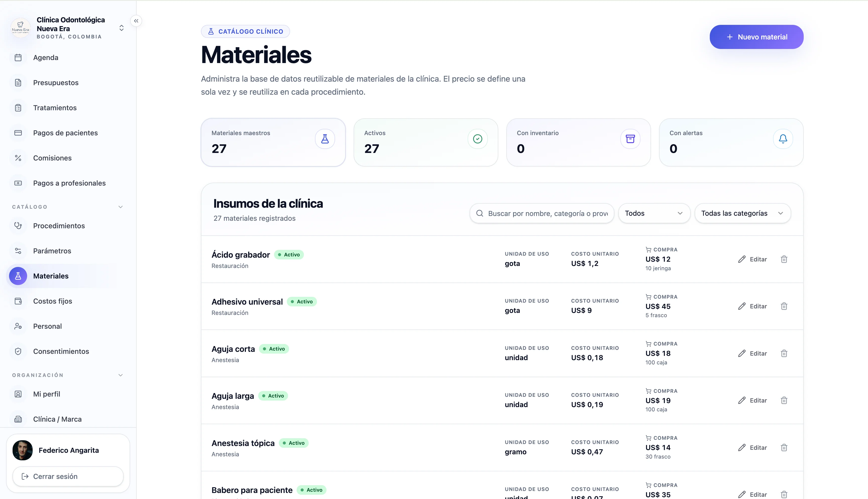
Task: Open the Todos status filter dropdown
Action: [654, 213]
